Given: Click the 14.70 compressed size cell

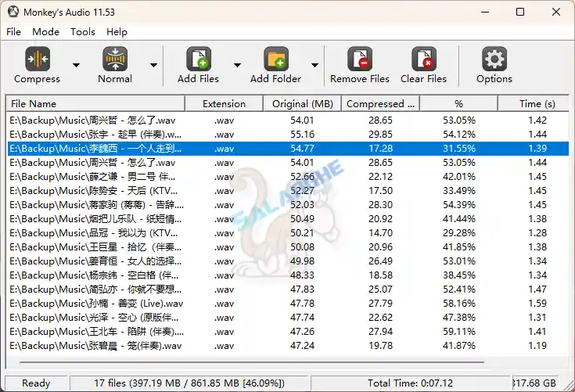Looking at the screenshot, I should click(x=381, y=233).
